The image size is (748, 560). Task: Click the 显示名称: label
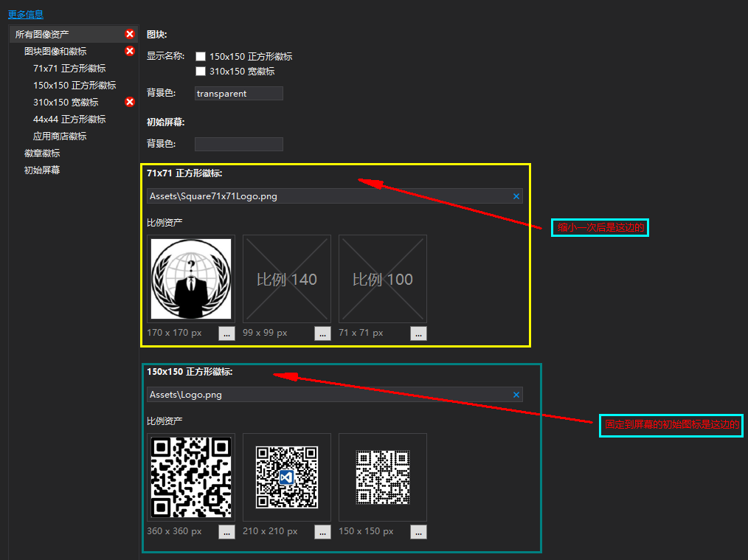(165, 56)
